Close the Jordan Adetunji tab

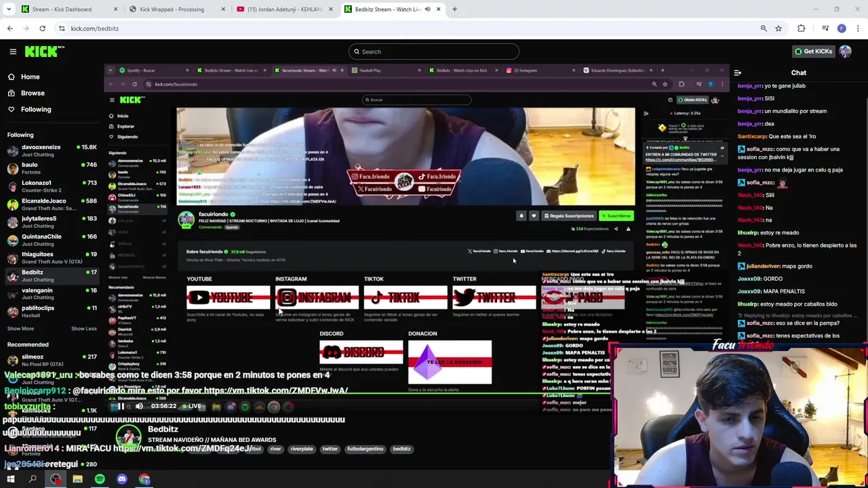point(331,9)
